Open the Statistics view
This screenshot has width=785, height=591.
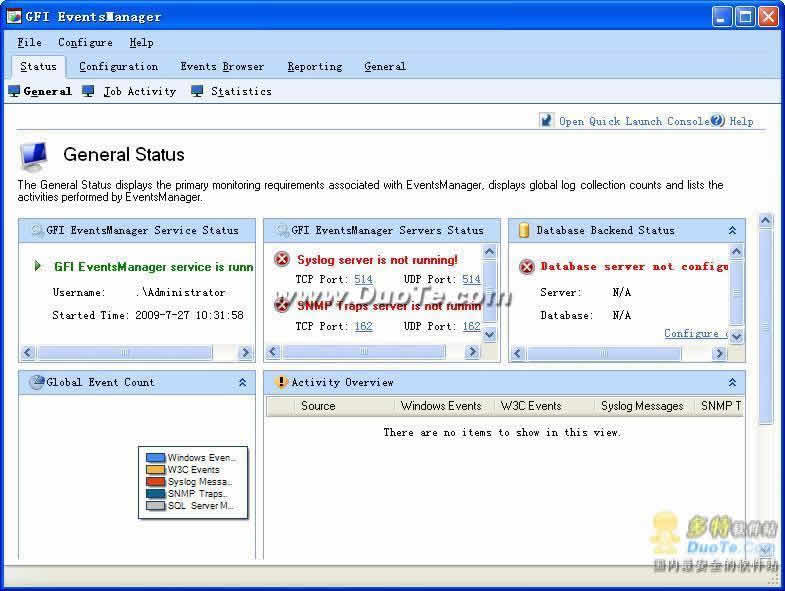241,92
